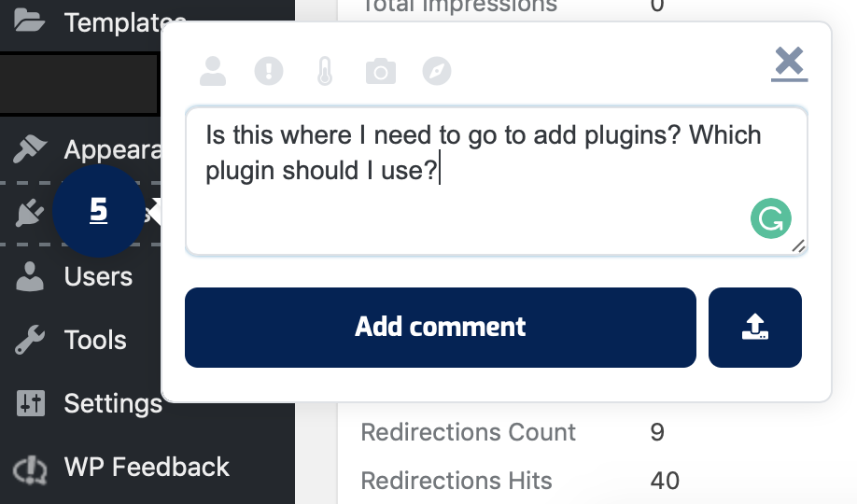Click the exclamation priority icon
The width and height of the screenshot is (857, 504).
[269, 71]
